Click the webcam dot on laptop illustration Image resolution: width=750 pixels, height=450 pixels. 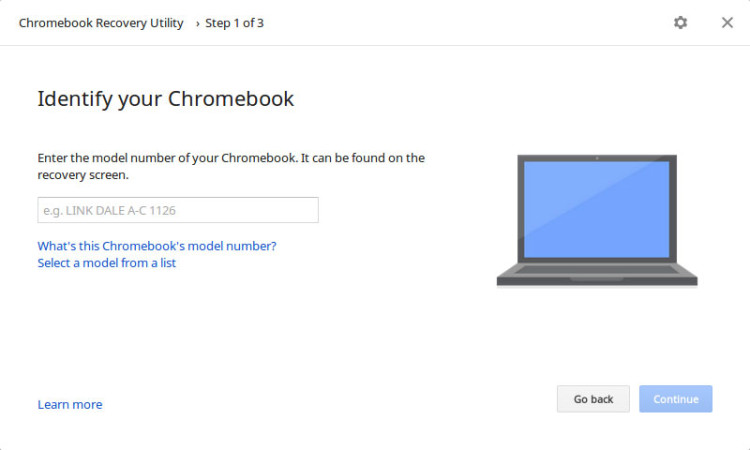[597, 158]
